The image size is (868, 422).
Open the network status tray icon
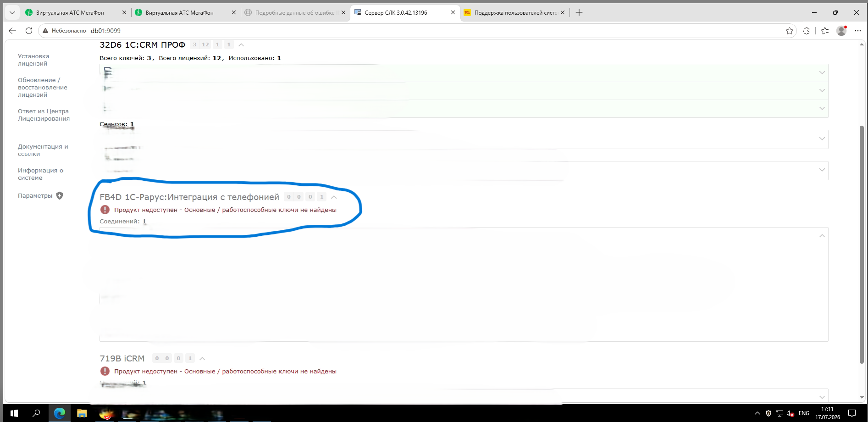coord(780,413)
